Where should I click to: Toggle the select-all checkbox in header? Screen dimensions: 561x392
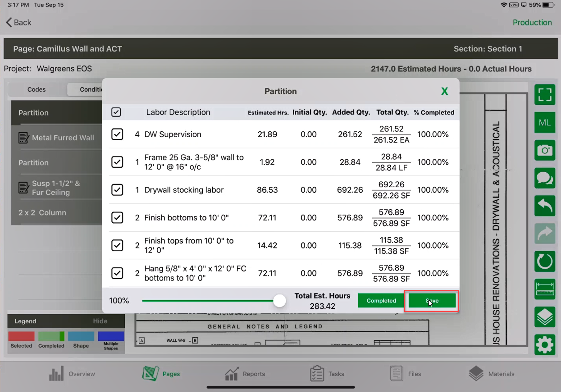click(x=116, y=112)
